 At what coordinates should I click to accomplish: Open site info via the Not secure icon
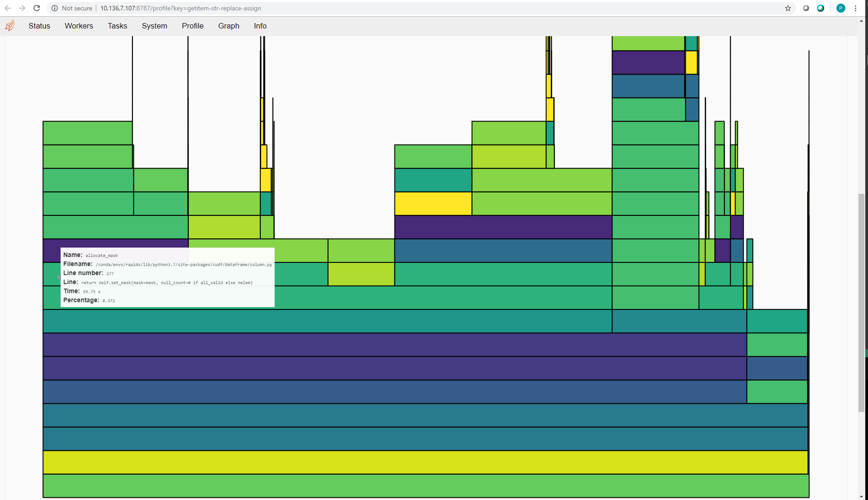coord(55,8)
